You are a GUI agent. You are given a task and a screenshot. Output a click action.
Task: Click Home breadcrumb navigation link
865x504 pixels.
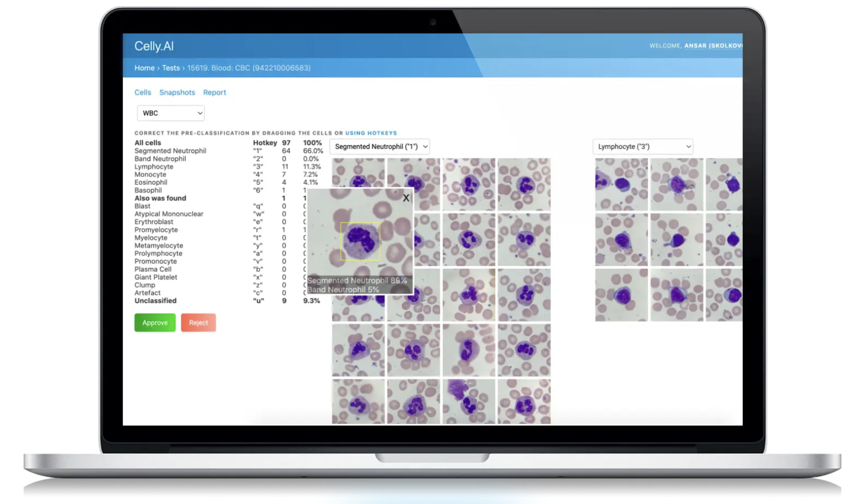(145, 68)
